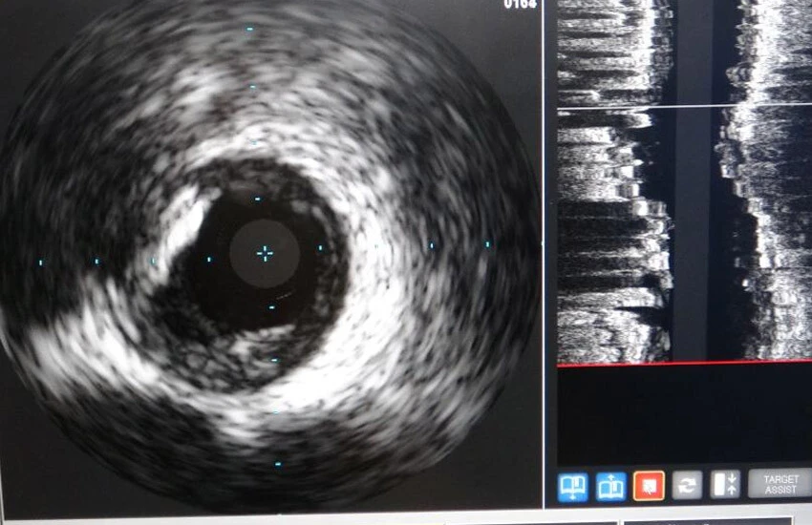
Task: Click the gray refresh arrows icon
Action: coord(687,487)
